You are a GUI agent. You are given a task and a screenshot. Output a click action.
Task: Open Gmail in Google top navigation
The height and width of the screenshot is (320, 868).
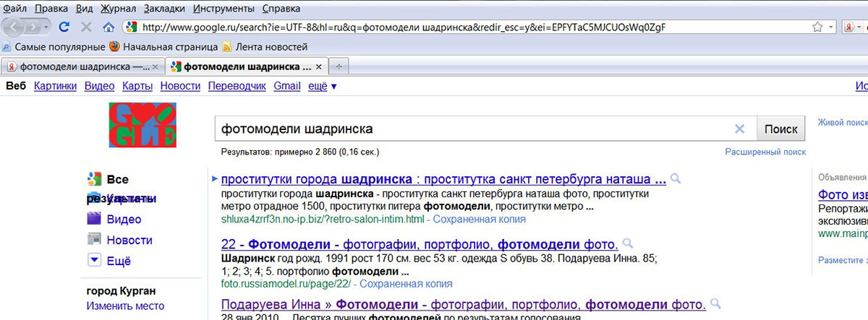tap(287, 86)
